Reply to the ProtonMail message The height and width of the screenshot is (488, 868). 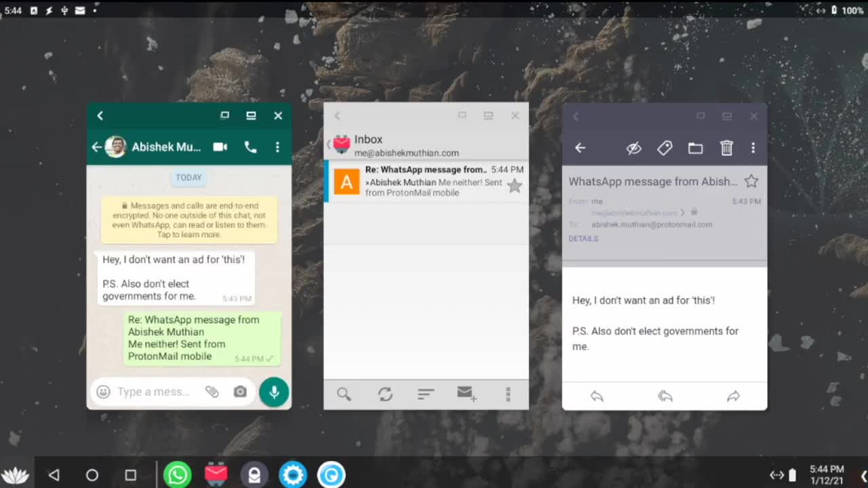[597, 396]
